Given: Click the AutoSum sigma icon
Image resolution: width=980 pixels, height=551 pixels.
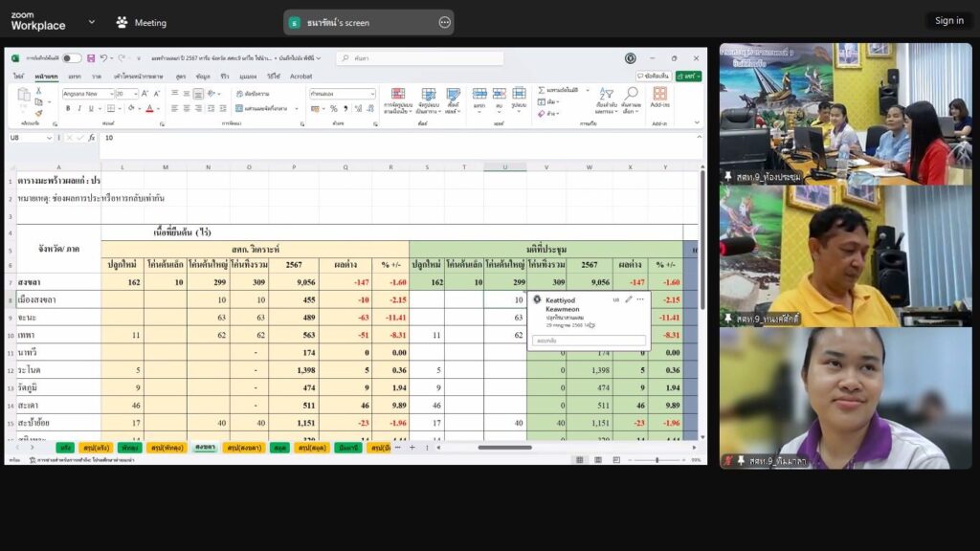Looking at the screenshot, I should (x=542, y=90).
